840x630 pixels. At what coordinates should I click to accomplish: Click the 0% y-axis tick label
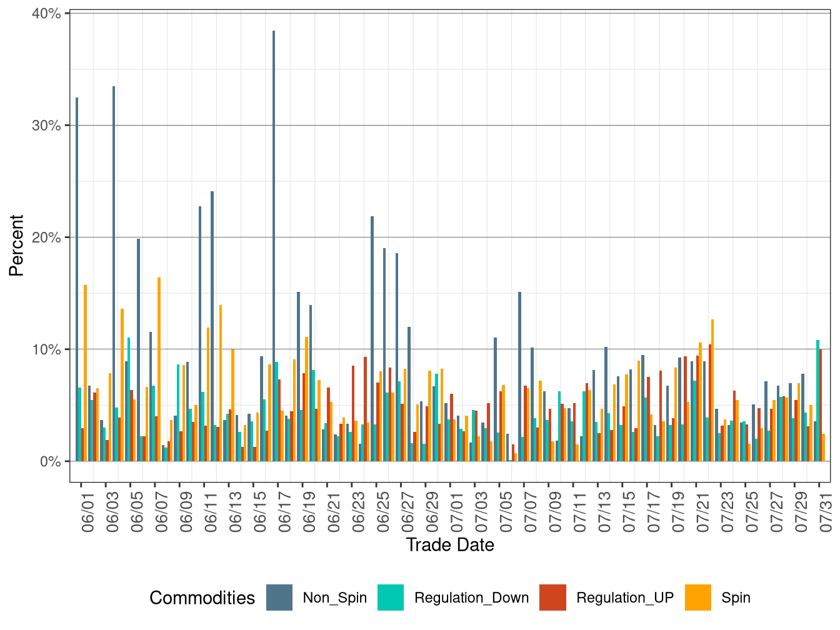(x=50, y=461)
